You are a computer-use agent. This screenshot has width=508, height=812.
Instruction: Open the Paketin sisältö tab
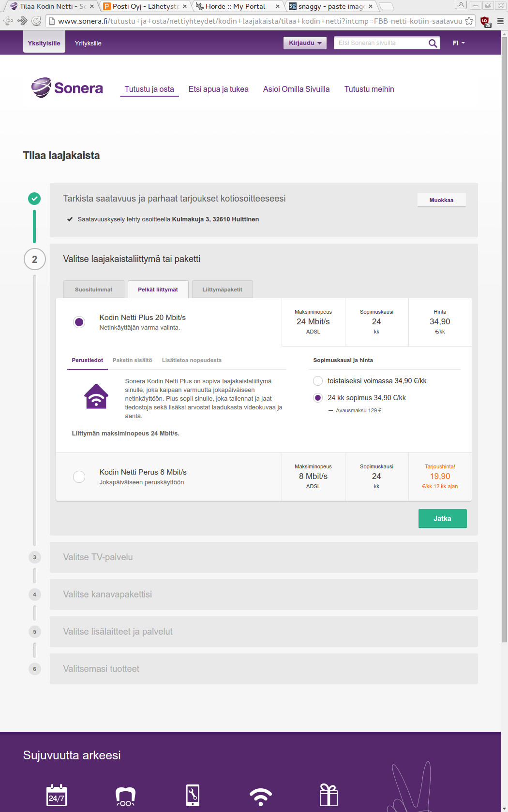[x=132, y=360]
